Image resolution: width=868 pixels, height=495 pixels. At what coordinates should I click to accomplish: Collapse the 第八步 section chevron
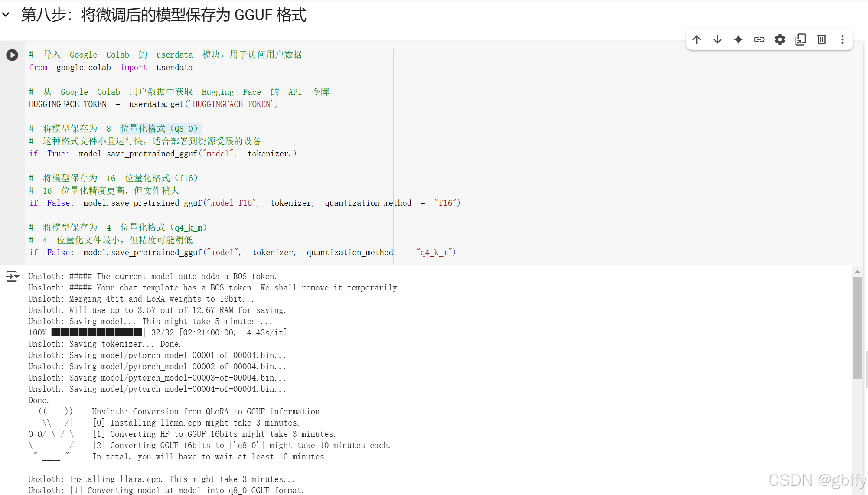point(6,15)
